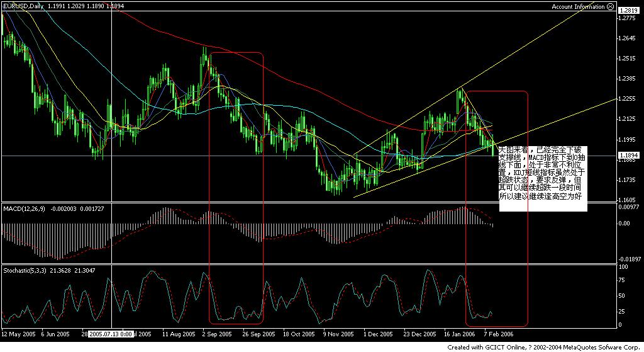Click the MACD signal value 0.001727

coord(92,209)
